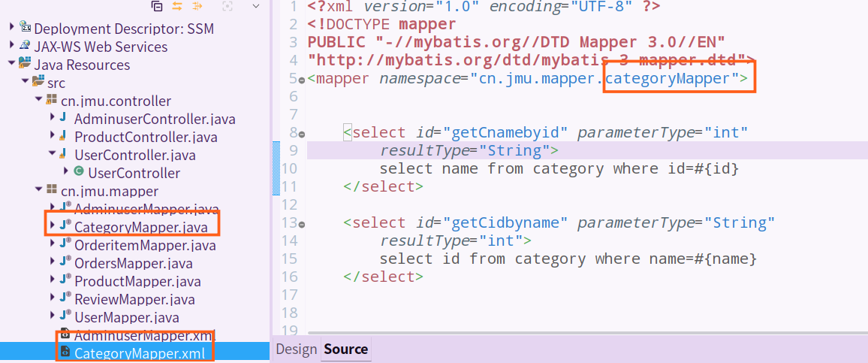Click the grayed Focus on Active Task icon
The image size is (868, 363).
coord(227,6)
